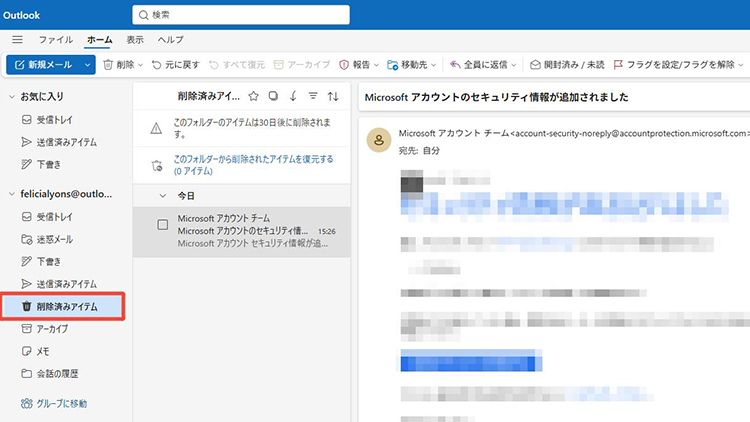This screenshot has width=750, height=422.
Task: Click the グループに移動 people icon
Action: point(27,403)
